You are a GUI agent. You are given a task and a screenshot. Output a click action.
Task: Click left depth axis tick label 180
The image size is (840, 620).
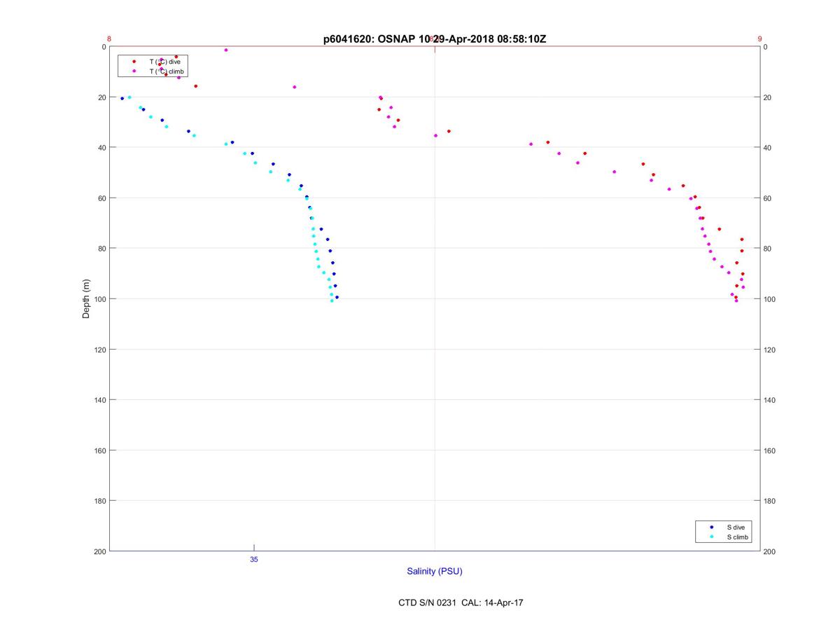coord(99,501)
